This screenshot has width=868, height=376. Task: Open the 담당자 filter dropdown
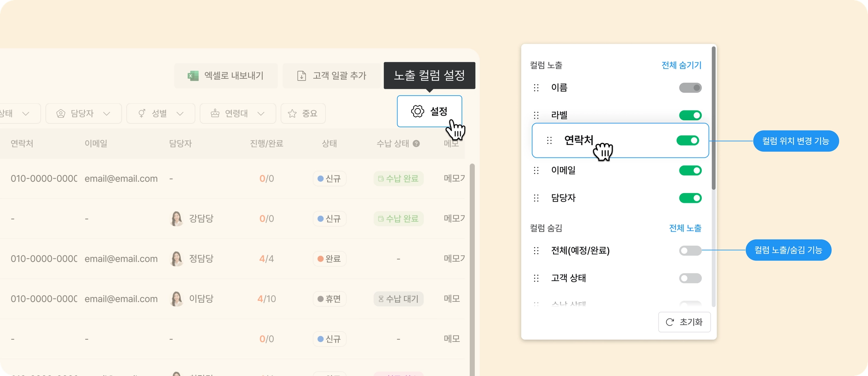(83, 113)
